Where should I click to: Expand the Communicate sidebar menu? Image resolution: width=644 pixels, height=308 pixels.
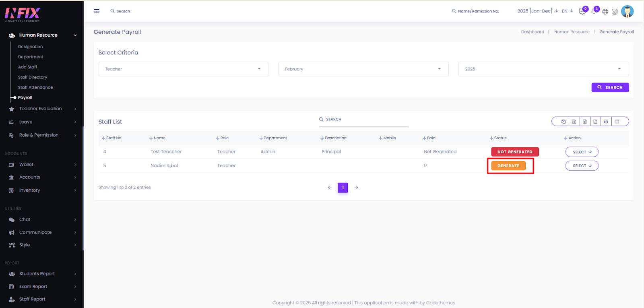pos(42,232)
